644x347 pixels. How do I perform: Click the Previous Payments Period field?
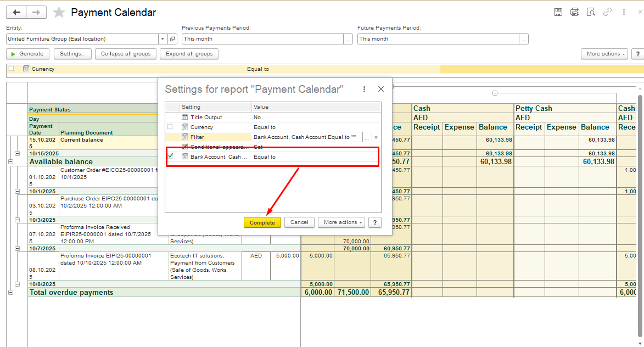(x=262, y=39)
